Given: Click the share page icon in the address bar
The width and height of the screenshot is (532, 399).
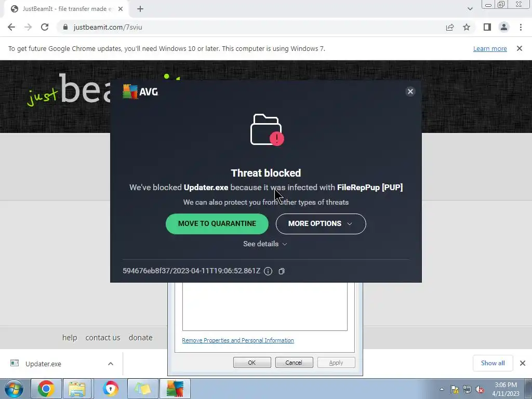Looking at the screenshot, I should [x=450, y=27].
